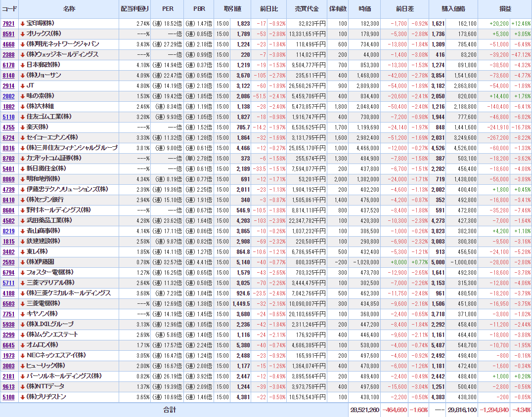This screenshot has width=532, height=417.
Task: Follow the 2593 code link for 伊藤園
Action: [8, 262]
